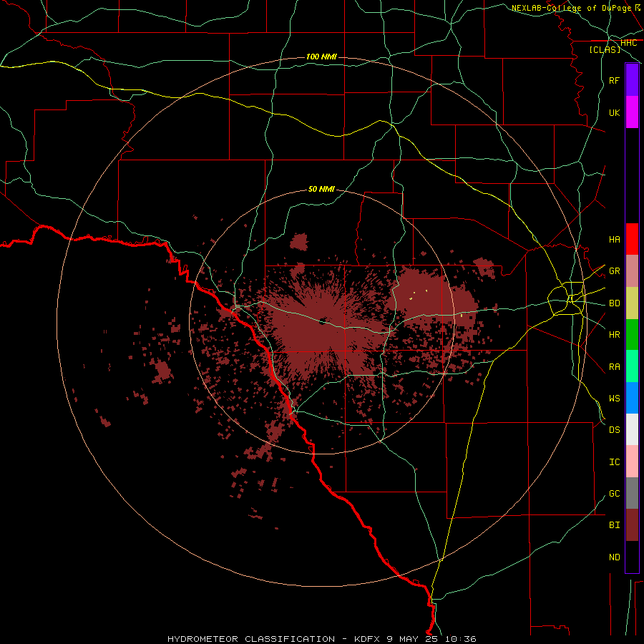Select the GR legend color block

(x=632, y=271)
